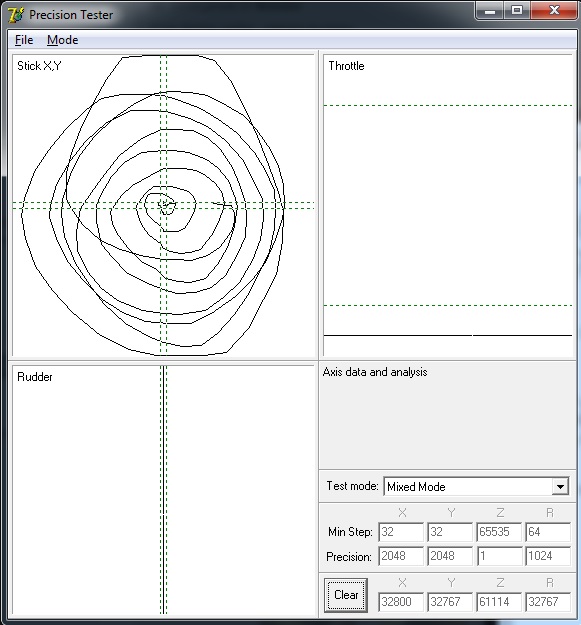Click the Precision X field showing 2048
Screen dimensions: 581x625
pyautogui.click(x=401, y=556)
